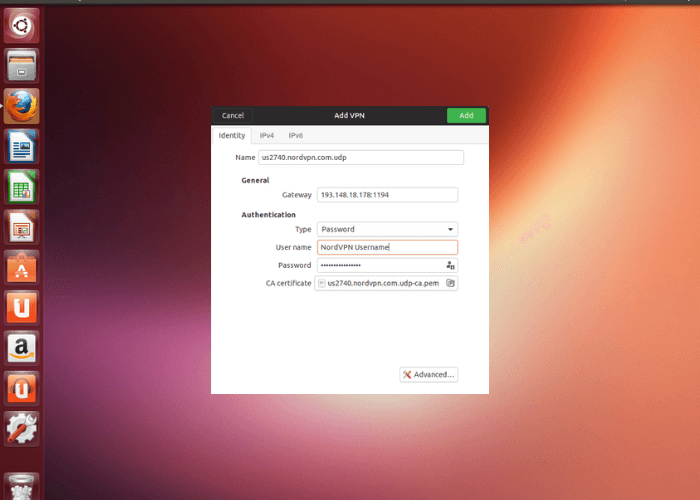Open the Ubuntu Dash home launcher
This screenshot has height=500, width=700.
21,25
